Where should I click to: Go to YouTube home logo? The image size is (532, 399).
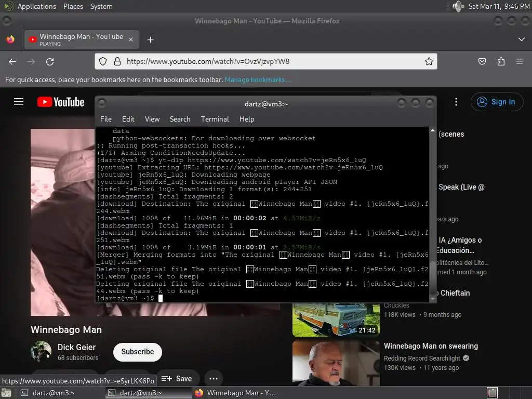point(61,102)
